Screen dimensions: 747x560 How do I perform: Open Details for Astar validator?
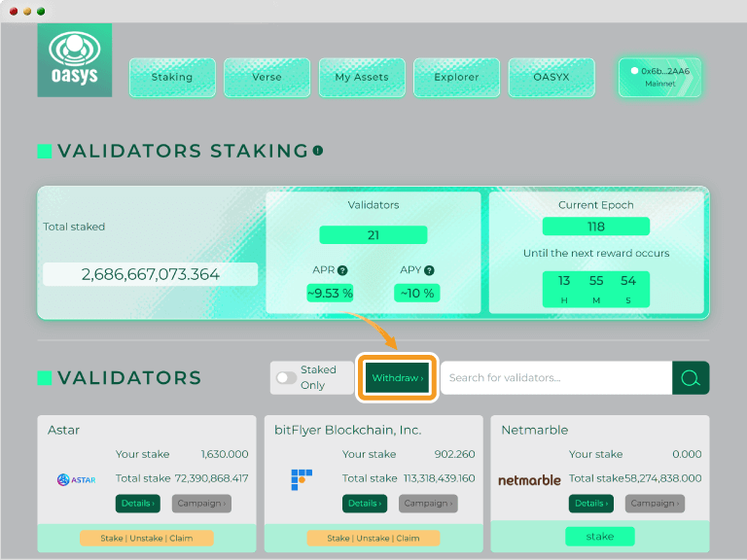tap(138, 504)
